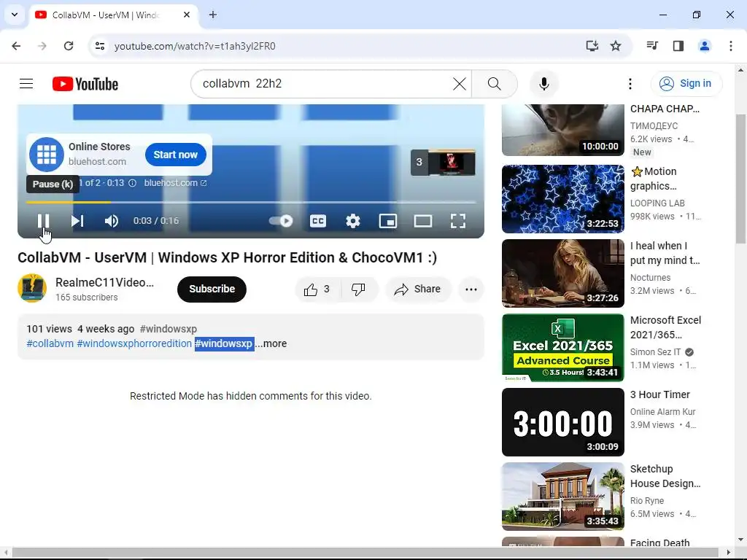Click the address bar URL
Image resolution: width=747 pixels, height=560 pixels.
coord(195,46)
